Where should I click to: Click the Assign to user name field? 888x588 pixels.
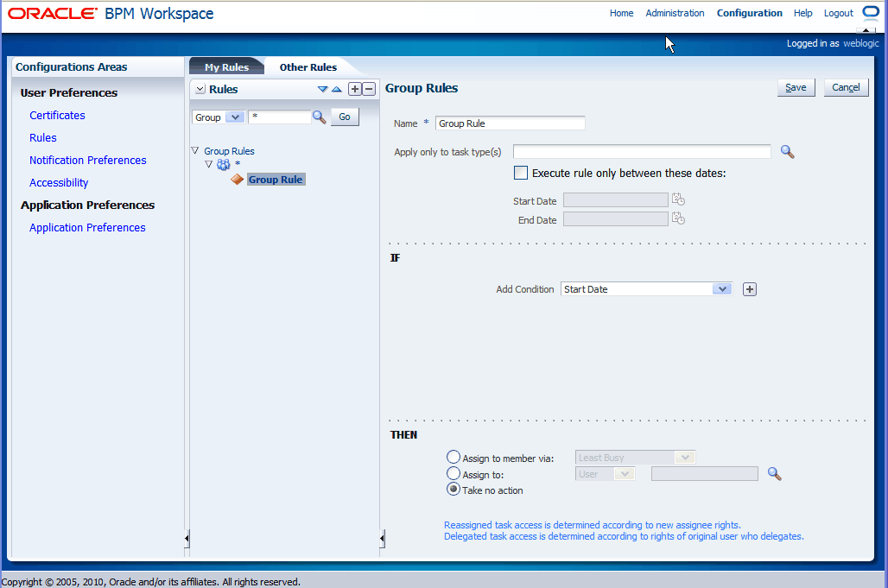tap(705, 474)
